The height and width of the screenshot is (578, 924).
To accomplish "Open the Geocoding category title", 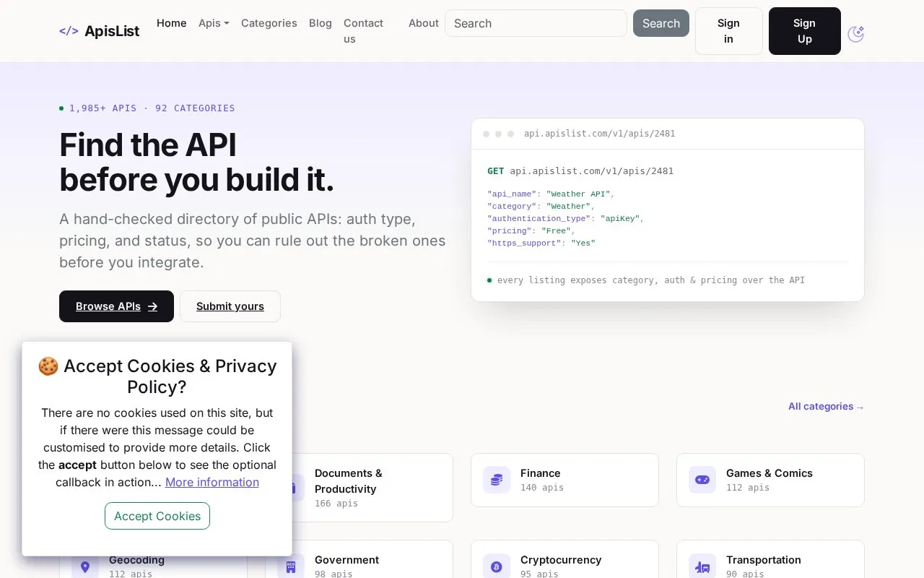I will 136,560.
